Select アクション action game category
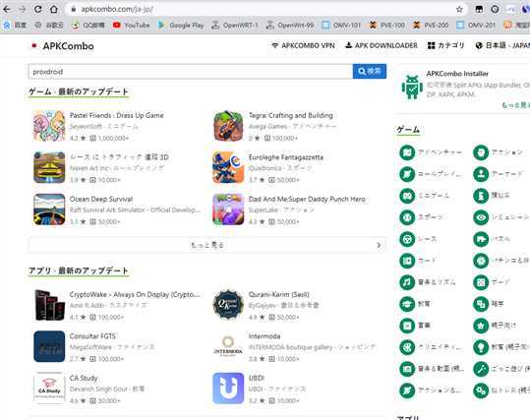 [x=499, y=152]
